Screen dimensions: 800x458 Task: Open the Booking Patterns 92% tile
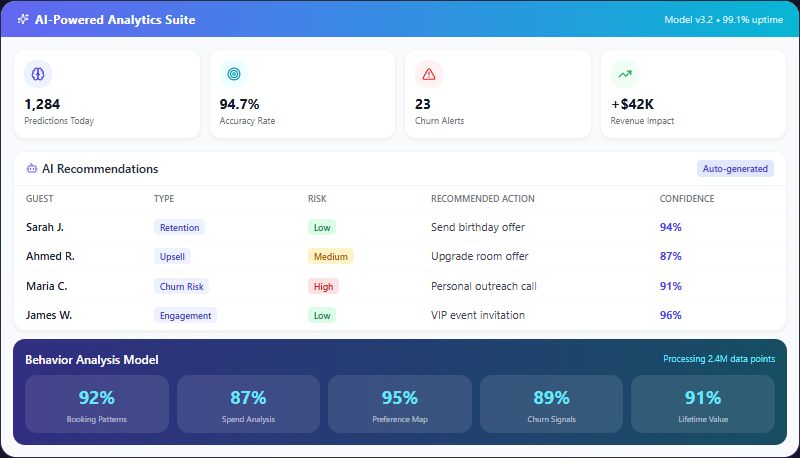97,404
